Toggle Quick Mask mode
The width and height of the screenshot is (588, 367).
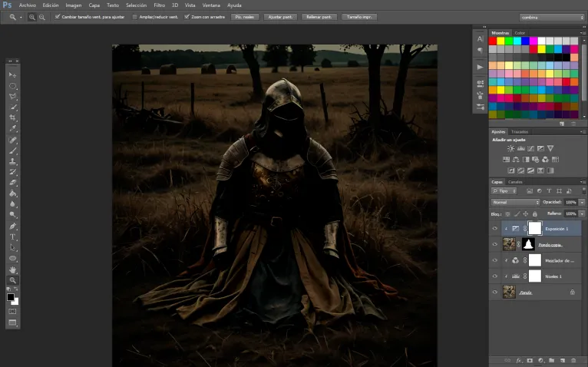[12, 312]
